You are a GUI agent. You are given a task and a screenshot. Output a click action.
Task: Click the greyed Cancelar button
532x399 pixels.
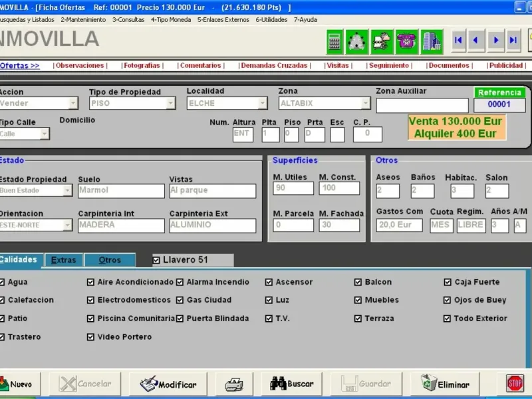[x=85, y=384]
